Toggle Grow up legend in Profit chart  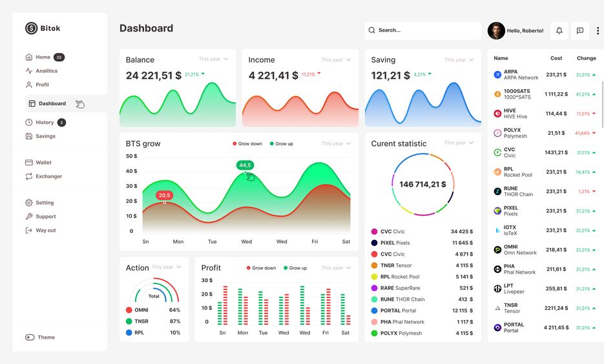point(295,268)
